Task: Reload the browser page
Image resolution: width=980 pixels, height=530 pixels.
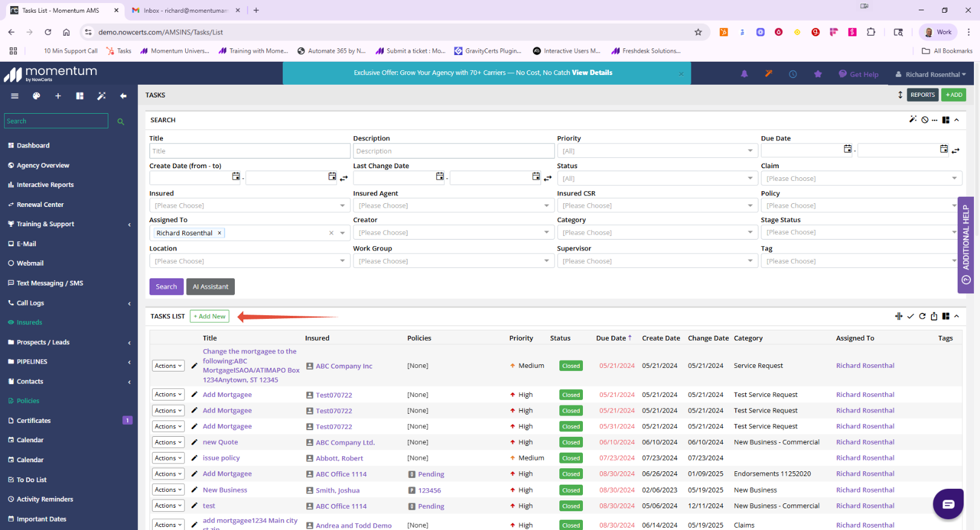Action: tap(48, 32)
